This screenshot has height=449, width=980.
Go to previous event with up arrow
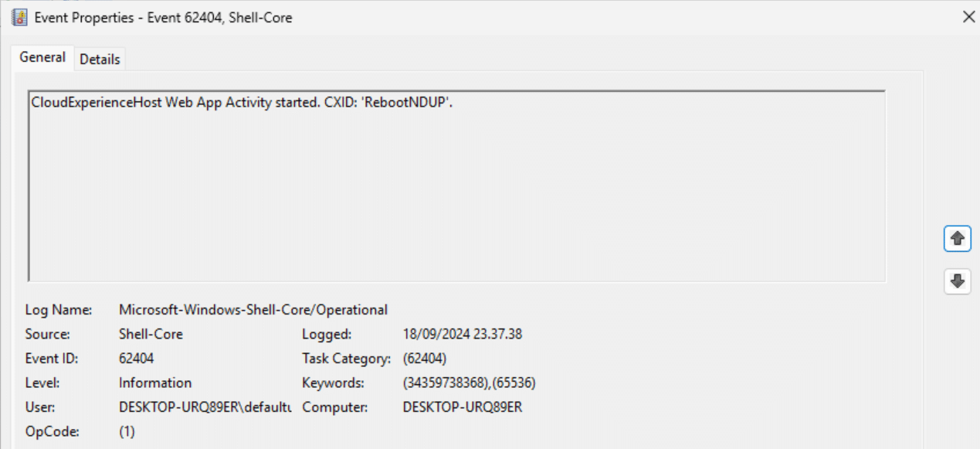(x=958, y=240)
